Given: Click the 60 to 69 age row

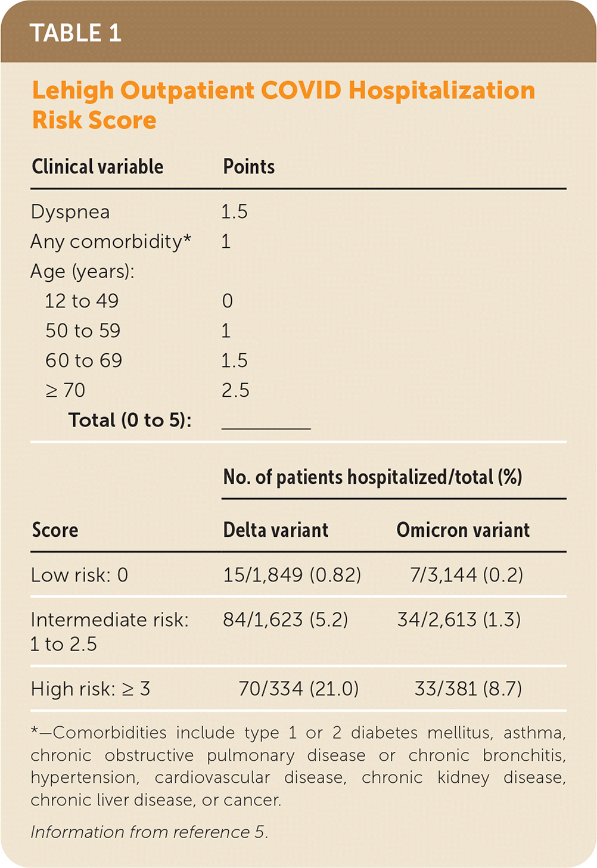Looking at the screenshot, I should coord(83,361).
